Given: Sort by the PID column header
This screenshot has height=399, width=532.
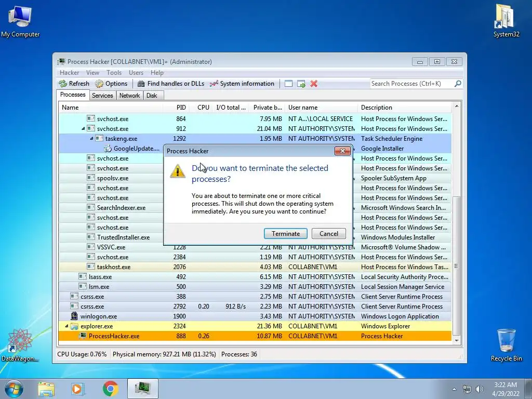Looking at the screenshot, I should pos(176,108).
